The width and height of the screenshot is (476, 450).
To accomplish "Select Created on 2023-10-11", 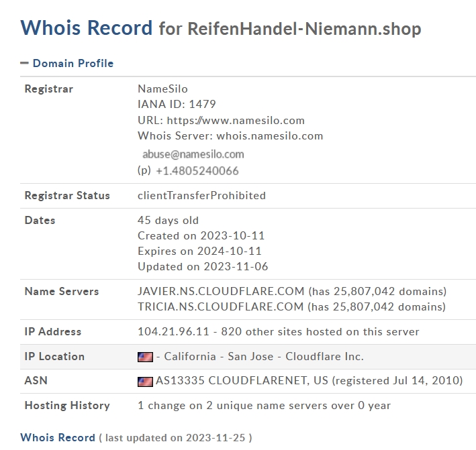I will click(201, 235).
